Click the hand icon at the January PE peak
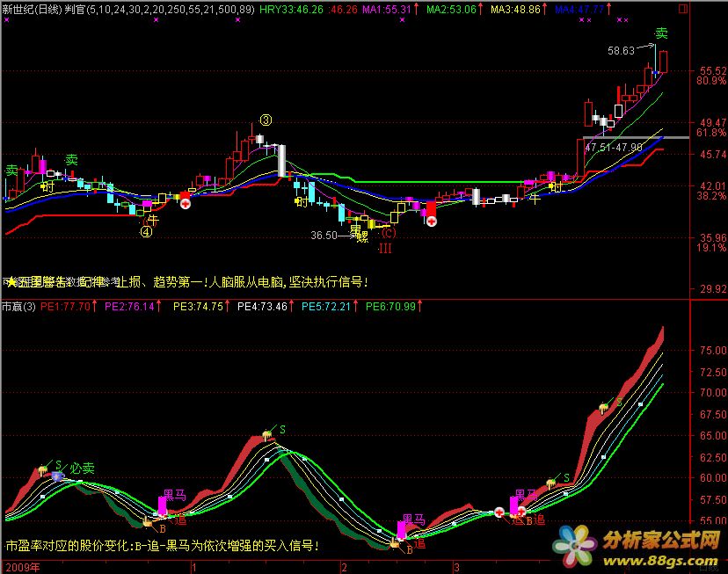This screenshot has width=728, height=574. (x=267, y=435)
